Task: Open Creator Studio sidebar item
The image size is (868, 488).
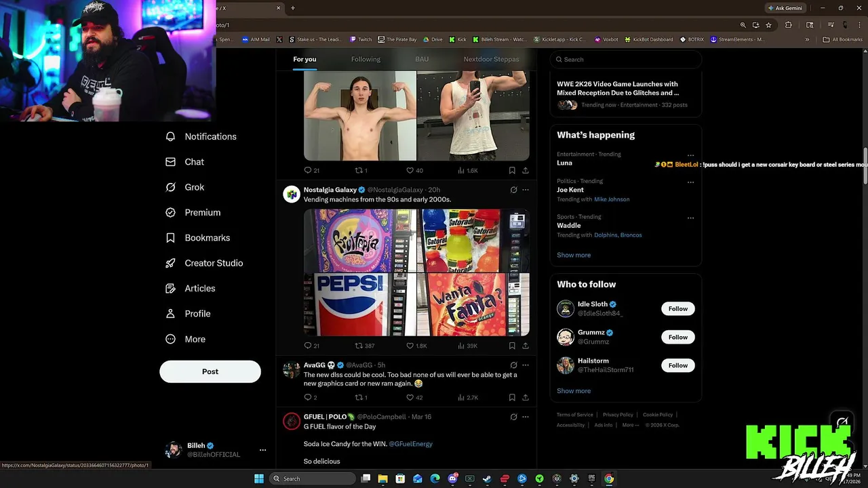Action: [x=204, y=263]
